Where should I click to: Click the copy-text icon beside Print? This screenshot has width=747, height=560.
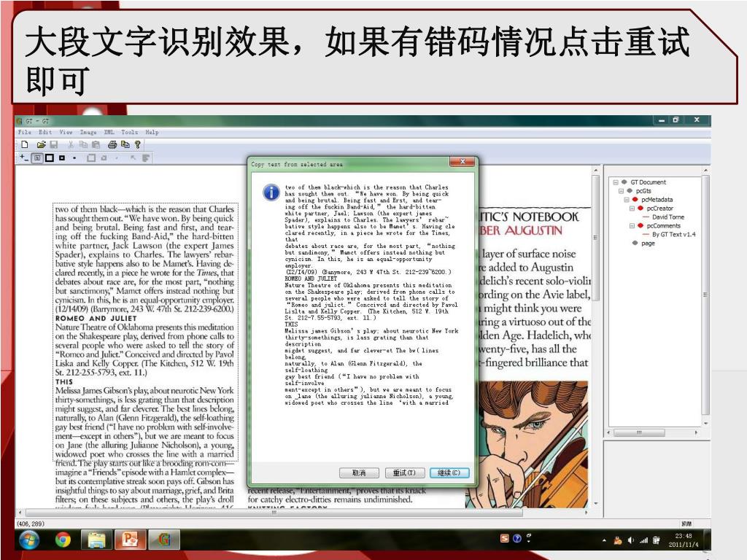click(x=125, y=144)
